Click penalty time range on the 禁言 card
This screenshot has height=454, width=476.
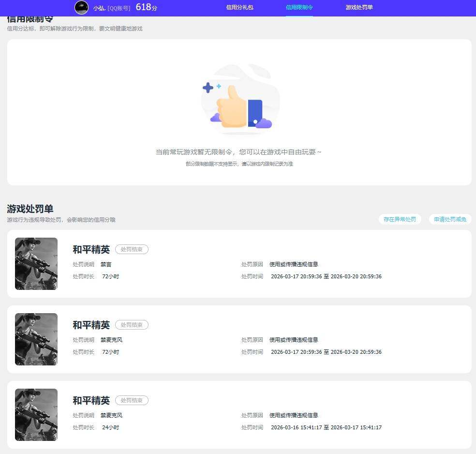326,276
